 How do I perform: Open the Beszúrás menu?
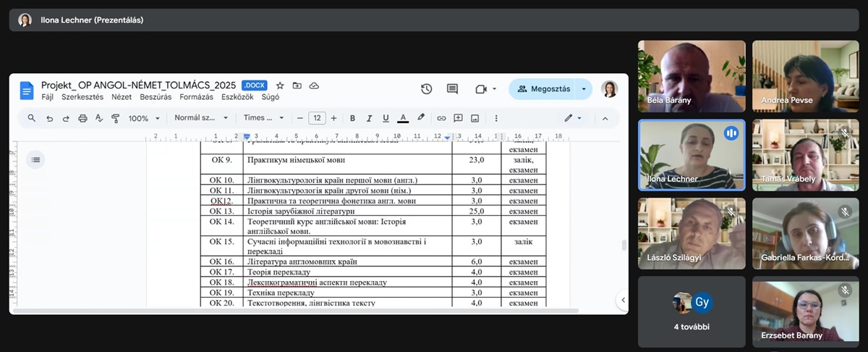click(156, 97)
